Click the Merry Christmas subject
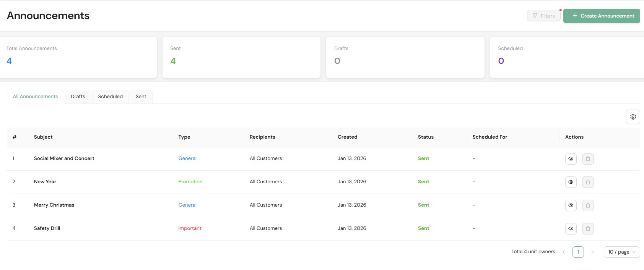 point(54,205)
